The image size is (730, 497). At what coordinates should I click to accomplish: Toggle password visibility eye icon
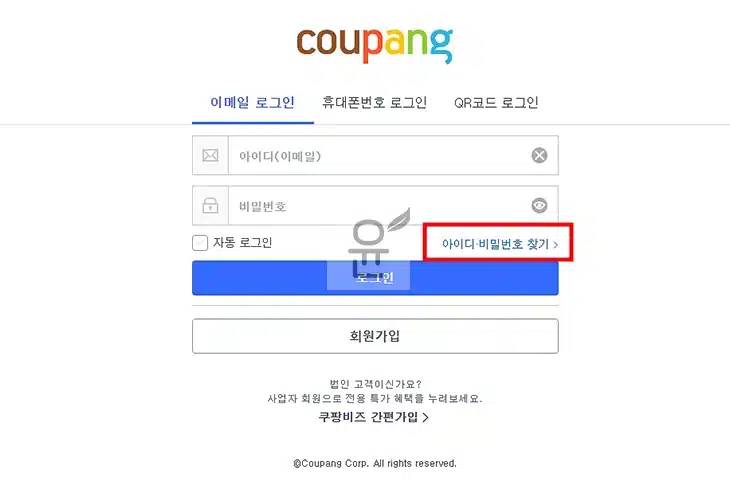coord(539,205)
